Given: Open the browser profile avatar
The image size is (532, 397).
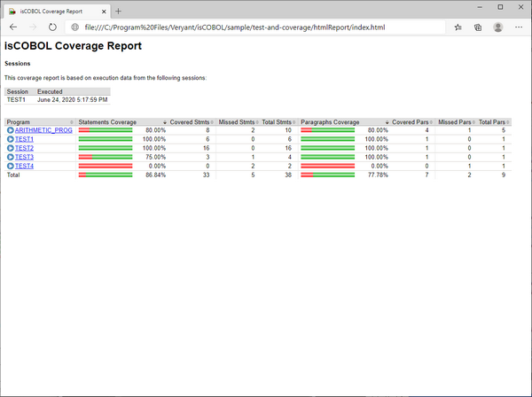Looking at the screenshot, I should (498, 27).
